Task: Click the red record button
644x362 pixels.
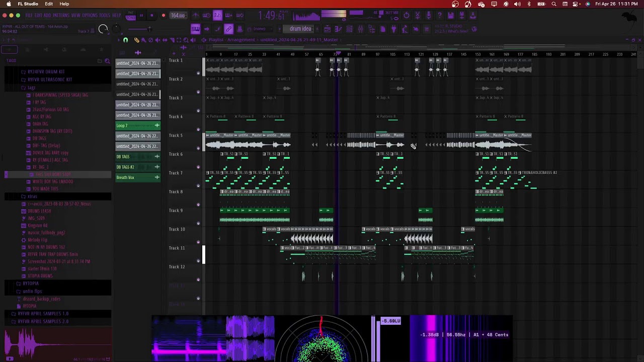Action: point(164,15)
